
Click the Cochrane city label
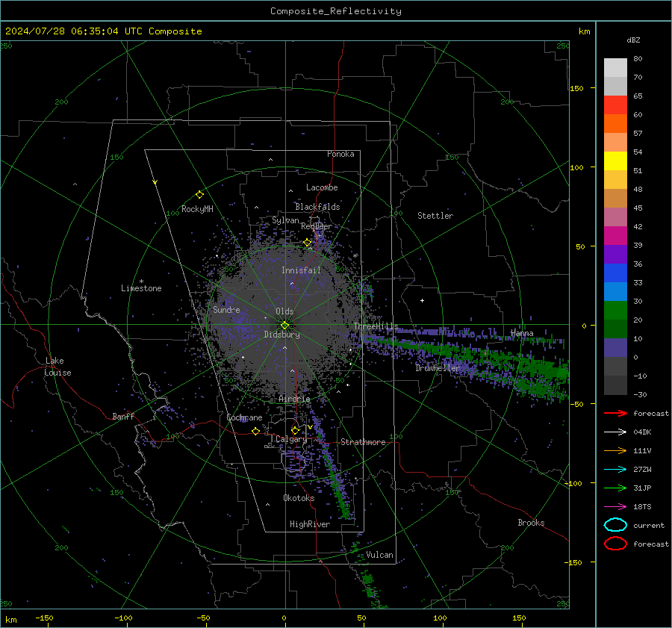[x=244, y=417]
